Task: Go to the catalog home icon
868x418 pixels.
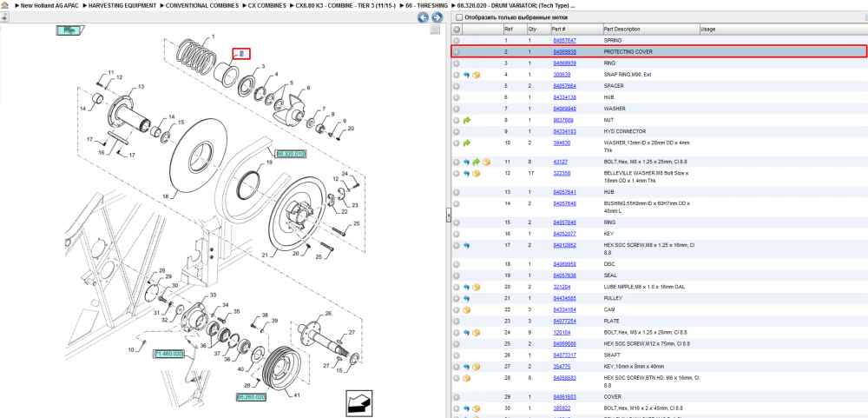Action: coord(5,5)
